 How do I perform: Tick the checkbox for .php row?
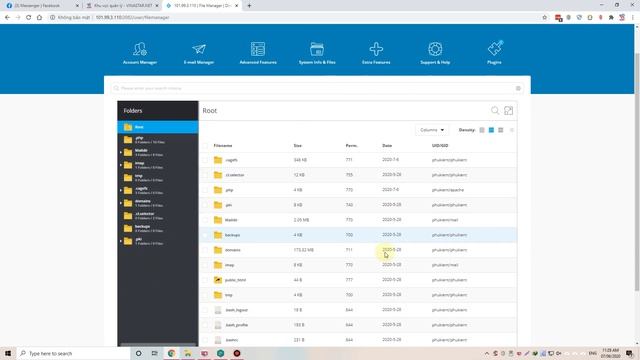[205, 190]
